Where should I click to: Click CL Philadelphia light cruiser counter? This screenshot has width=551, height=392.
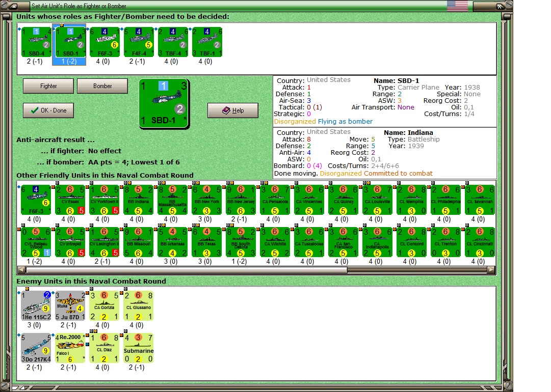click(445, 200)
